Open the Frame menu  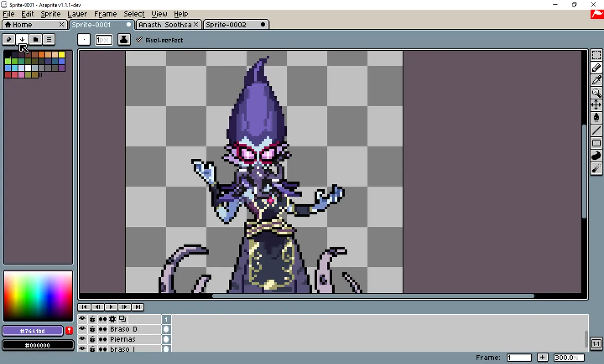105,14
